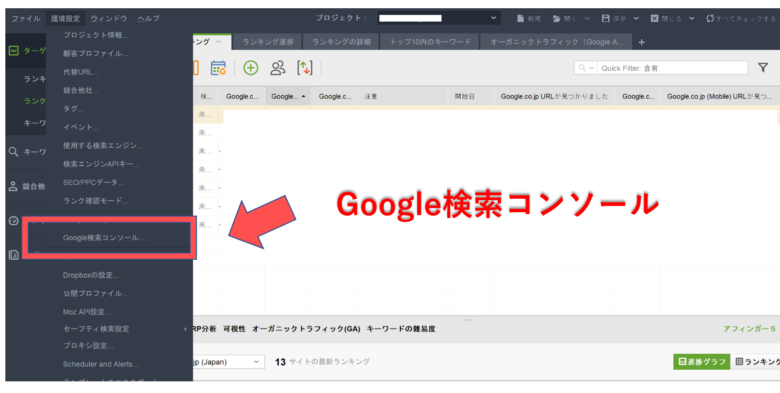
Task: Click the people competitors toolbar icon
Action: click(278, 68)
